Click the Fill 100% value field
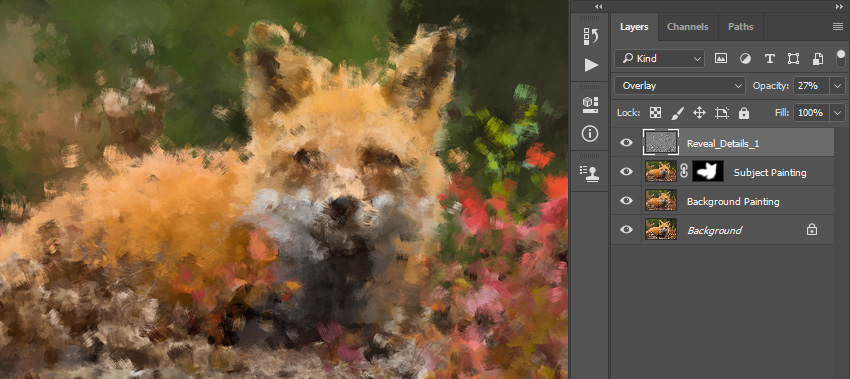This screenshot has width=850, height=379. tap(812, 113)
